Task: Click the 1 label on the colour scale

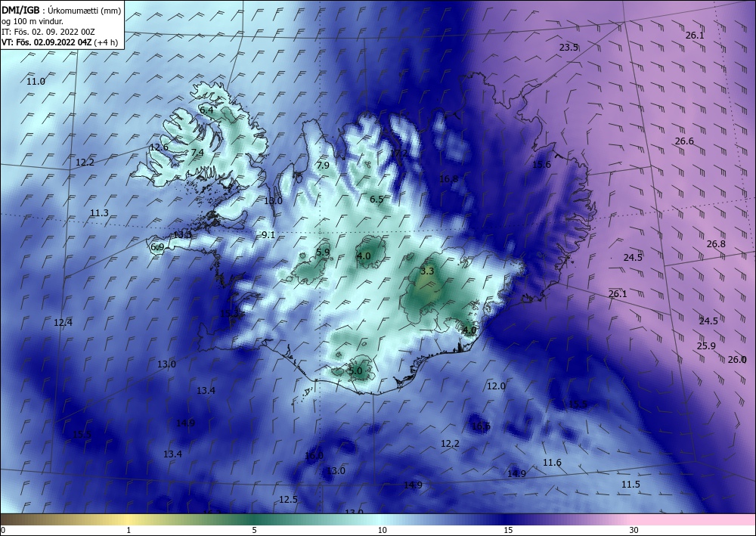Action: [129, 530]
